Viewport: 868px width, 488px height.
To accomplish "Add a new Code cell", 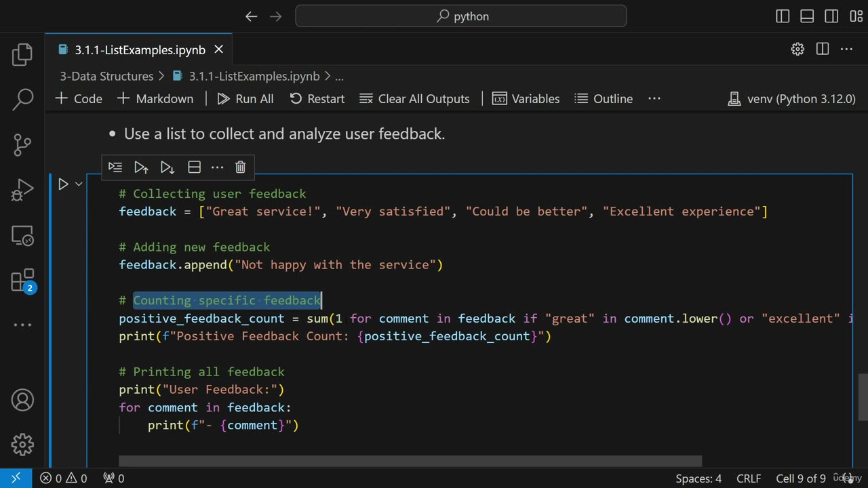I will (x=79, y=98).
